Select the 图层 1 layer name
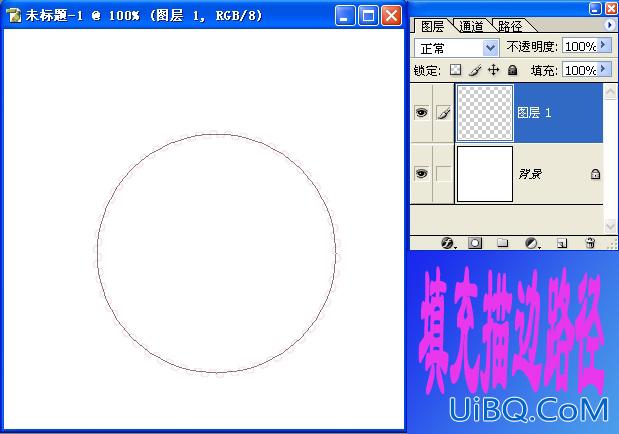The height and width of the screenshot is (434, 619). 534,113
